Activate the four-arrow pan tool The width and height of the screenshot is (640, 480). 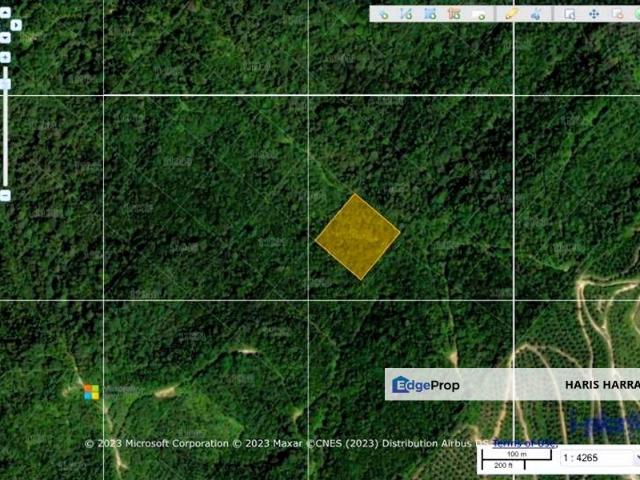click(594, 14)
